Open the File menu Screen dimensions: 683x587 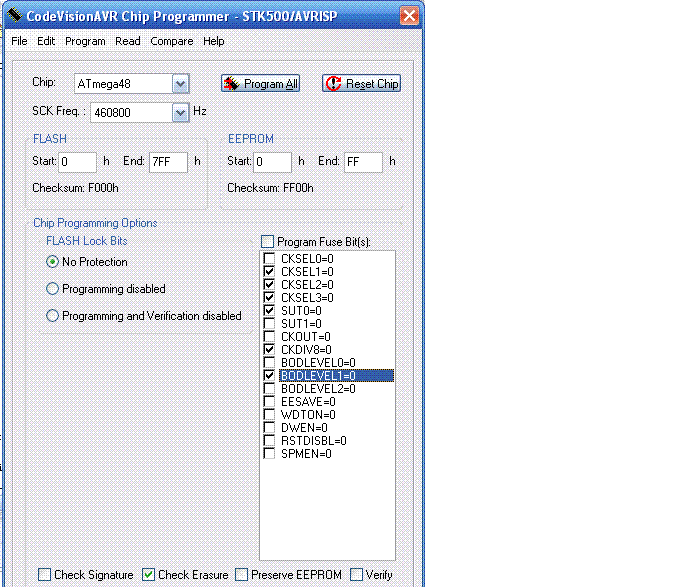pos(19,41)
